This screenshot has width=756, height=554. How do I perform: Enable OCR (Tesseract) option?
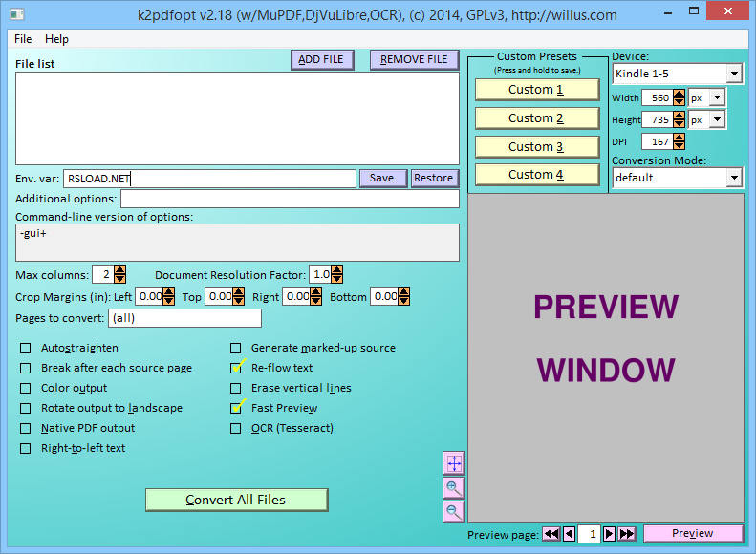236,428
